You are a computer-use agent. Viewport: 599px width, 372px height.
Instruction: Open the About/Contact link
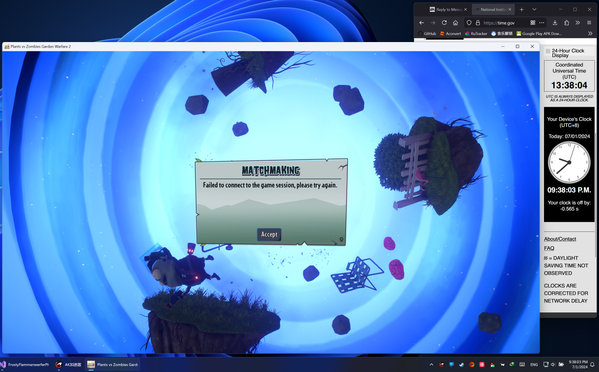click(560, 239)
